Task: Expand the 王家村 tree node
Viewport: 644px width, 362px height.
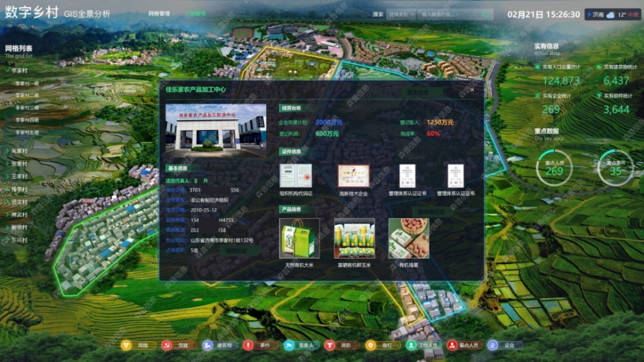Action: point(7,176)
